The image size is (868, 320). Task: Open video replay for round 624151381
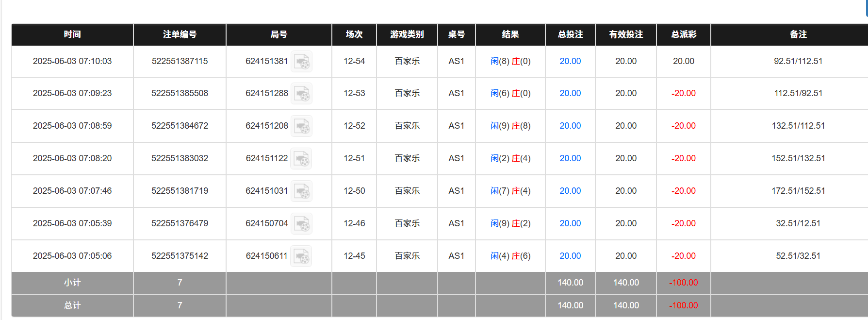pyautogui.click(x=301, y=62)
